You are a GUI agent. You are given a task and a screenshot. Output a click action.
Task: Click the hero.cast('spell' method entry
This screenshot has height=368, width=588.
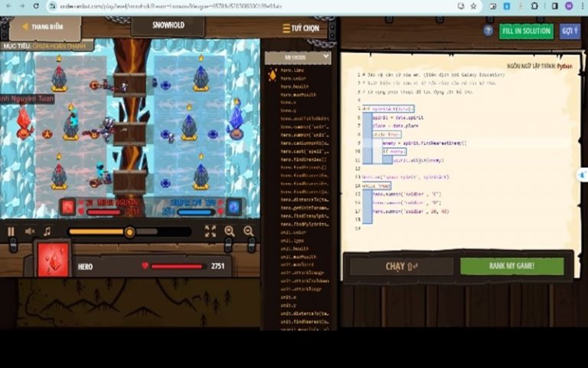click(305, 151)
